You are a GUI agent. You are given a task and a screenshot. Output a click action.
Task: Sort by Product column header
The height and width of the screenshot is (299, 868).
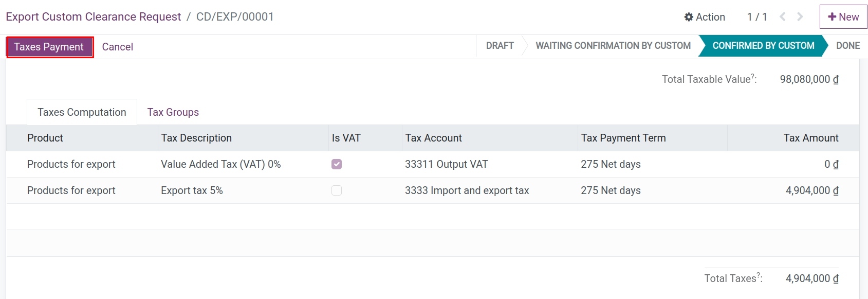tap(82, 138)
